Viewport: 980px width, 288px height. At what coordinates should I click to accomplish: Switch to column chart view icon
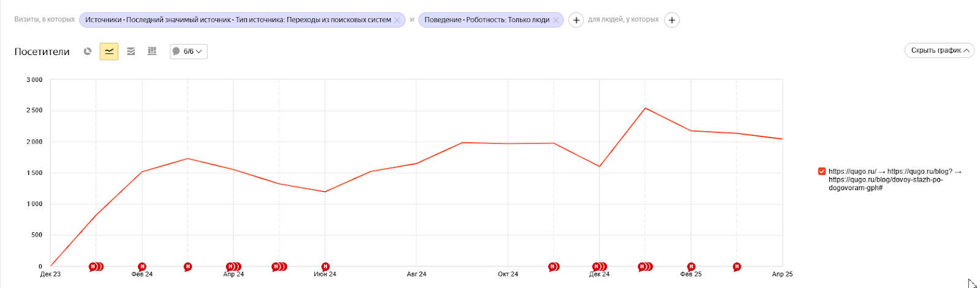click(152, 51)
